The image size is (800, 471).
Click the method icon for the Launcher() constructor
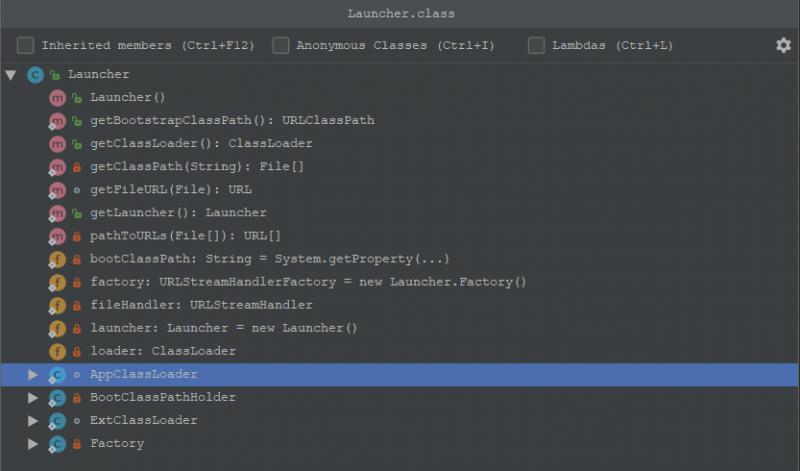[x=57, y=98]
